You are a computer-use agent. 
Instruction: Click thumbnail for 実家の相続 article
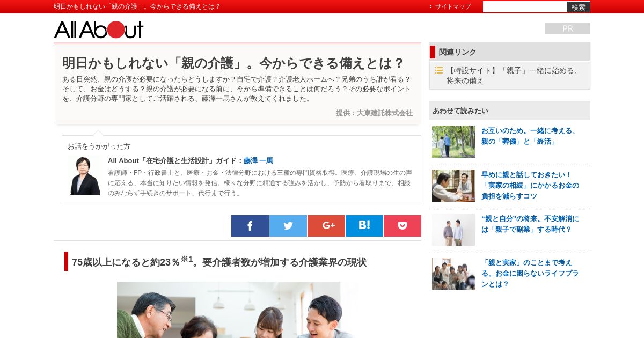click(453, 186)
